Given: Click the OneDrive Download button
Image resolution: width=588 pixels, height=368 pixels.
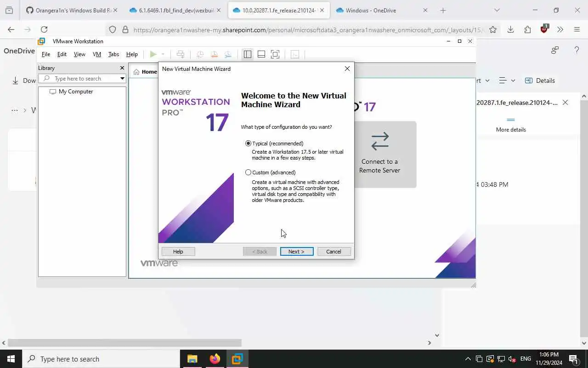Looking at the screenshot, I should pyautogui.click(x=23, y=80).
